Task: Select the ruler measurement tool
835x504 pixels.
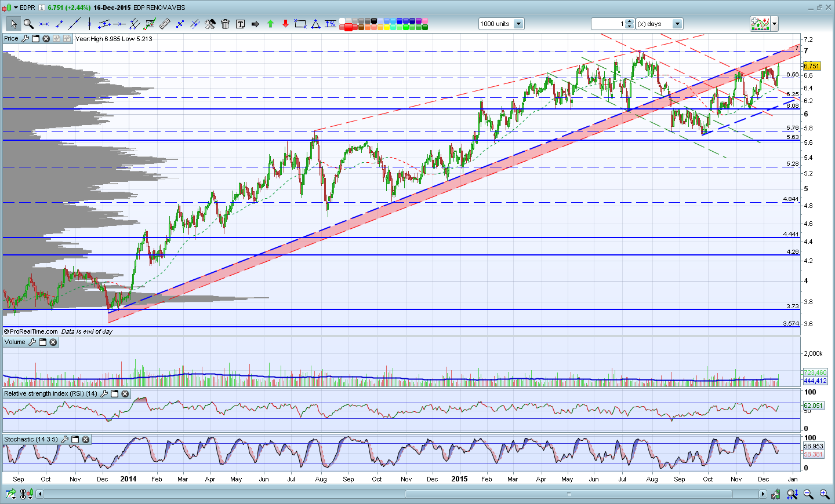Action: (165, 24)
